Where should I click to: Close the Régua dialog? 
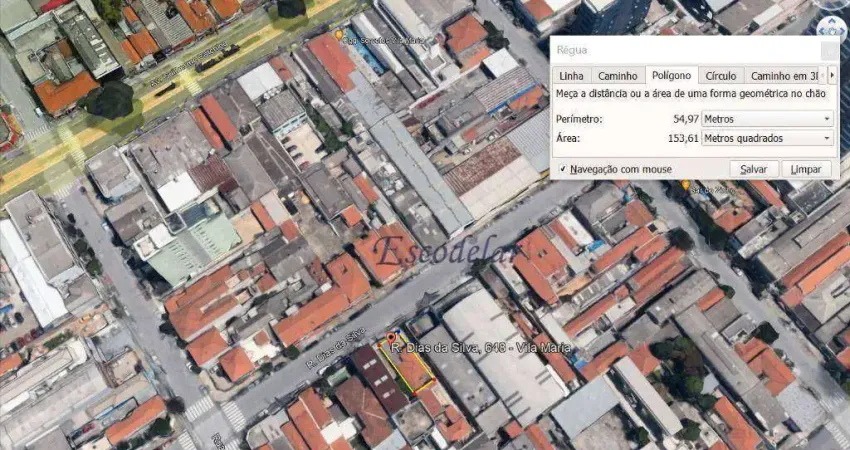829,50
